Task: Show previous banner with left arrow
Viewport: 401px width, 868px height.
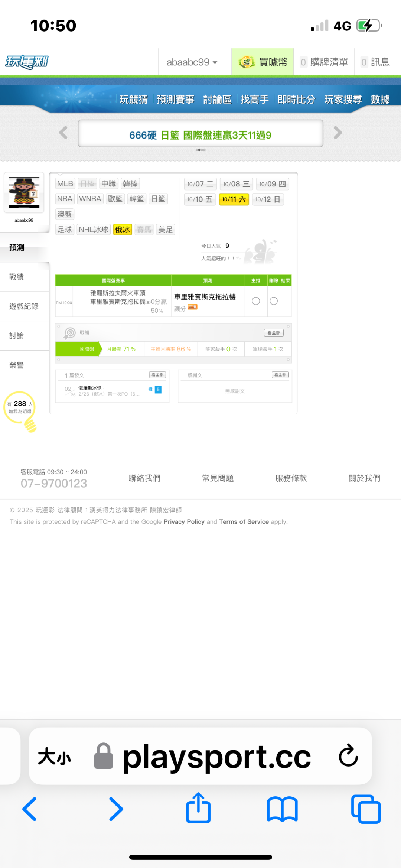Action: coord(63,133)
